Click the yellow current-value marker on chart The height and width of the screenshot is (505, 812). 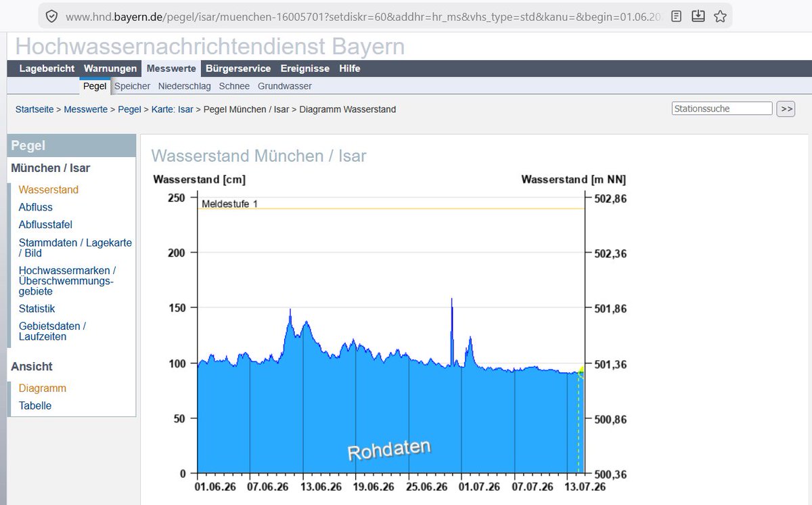(581, 371)
